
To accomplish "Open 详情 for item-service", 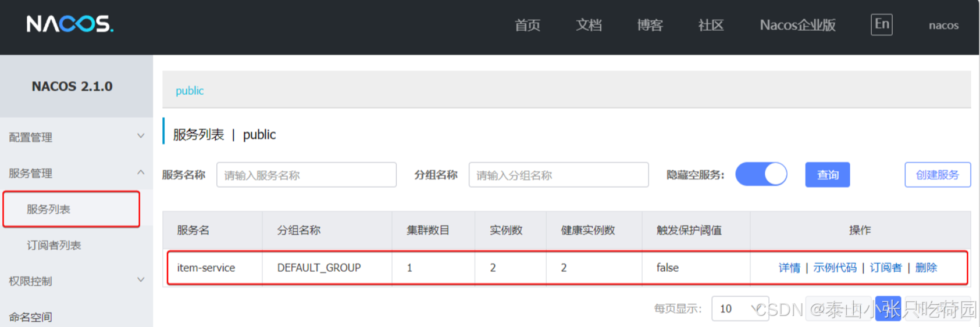I will coord(789,268).
